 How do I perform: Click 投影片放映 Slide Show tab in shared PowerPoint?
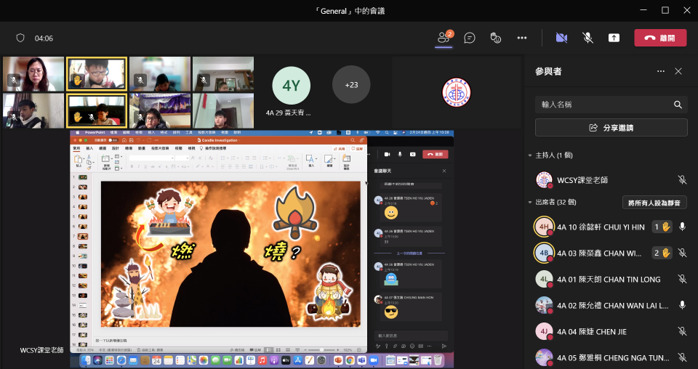pos(160,148)
